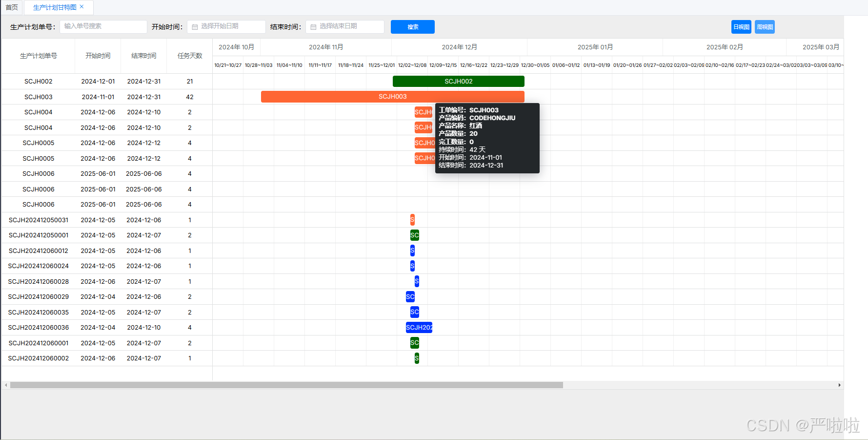Open the 结束时间 date picker field
This screenshot has height=440, width=868.
(x=345, y=26)
